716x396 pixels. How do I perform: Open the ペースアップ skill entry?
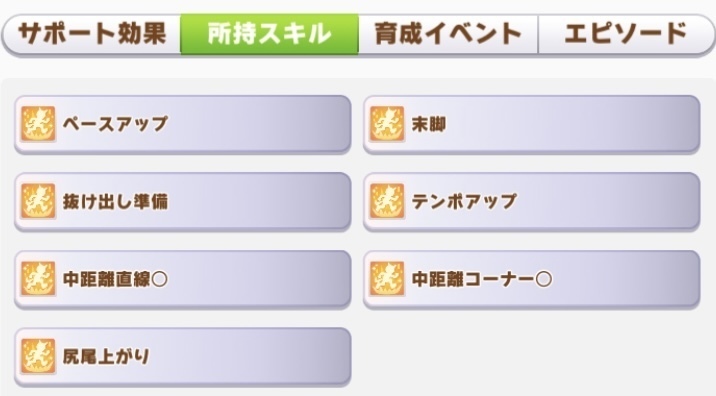(x=183, y=124)
